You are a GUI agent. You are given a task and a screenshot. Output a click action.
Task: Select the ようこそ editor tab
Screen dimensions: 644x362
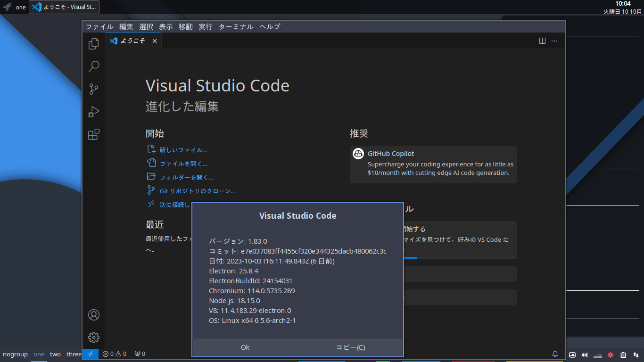[x=133, y=41]
